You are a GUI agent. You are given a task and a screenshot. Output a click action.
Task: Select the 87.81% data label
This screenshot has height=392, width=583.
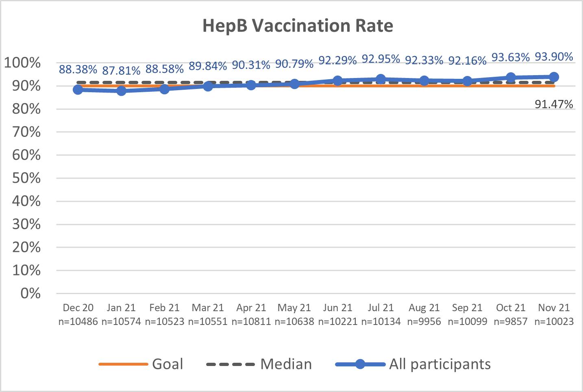point(121,71)
